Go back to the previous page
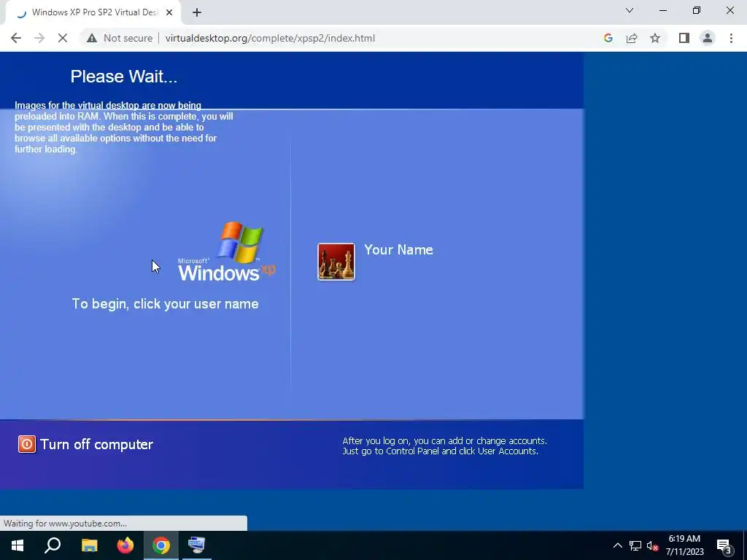This screenshot has width=747, height=560. coord(16,38)
